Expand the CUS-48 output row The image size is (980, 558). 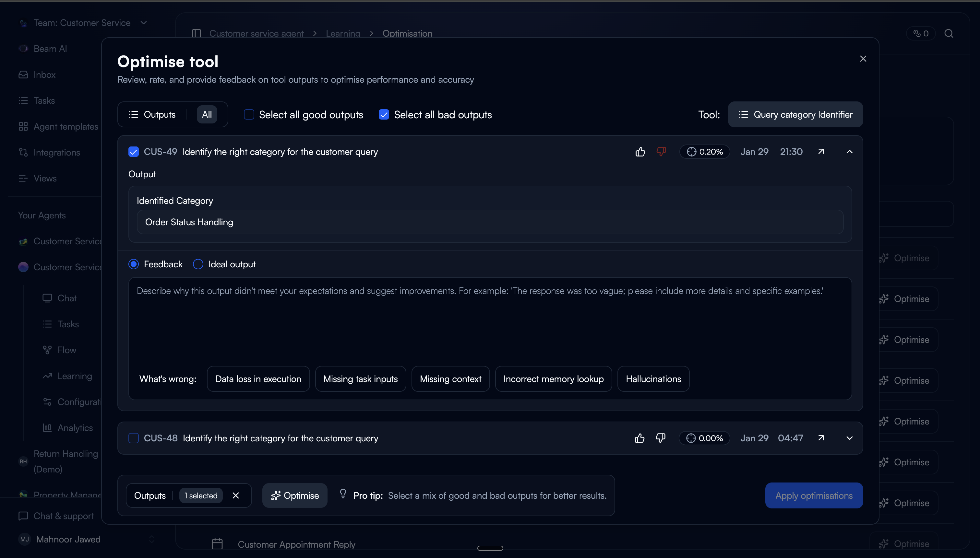pos(849,438)
